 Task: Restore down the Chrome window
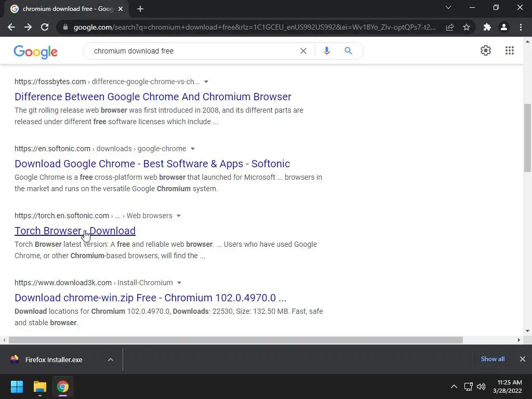click(496, 7)
